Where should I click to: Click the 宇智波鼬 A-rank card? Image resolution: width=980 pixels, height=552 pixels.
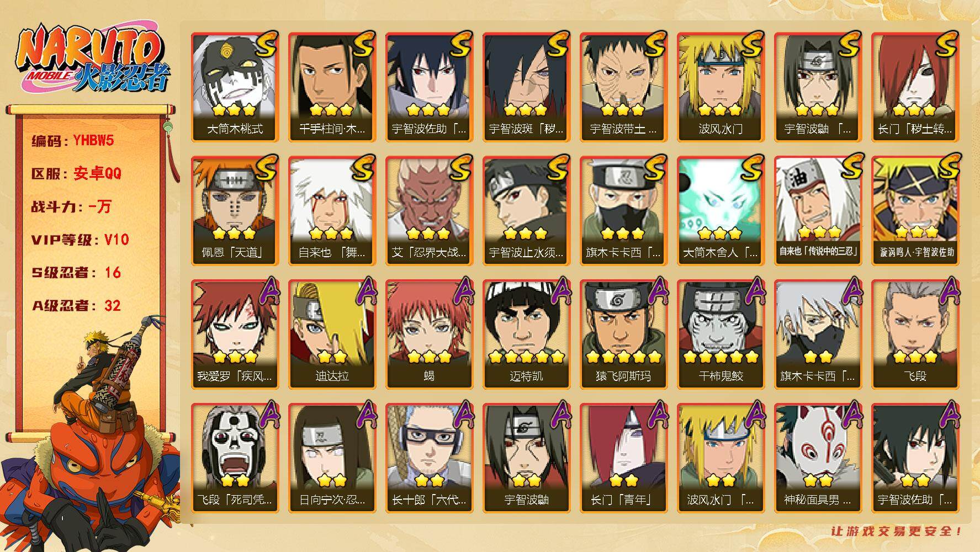tap(526, 458)
